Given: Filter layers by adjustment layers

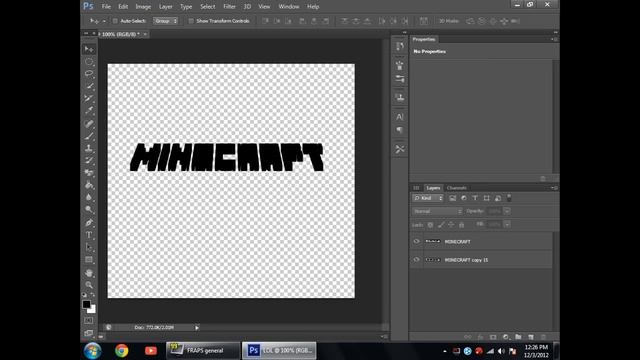Looking at the screenshot, I should coord(464,198).
